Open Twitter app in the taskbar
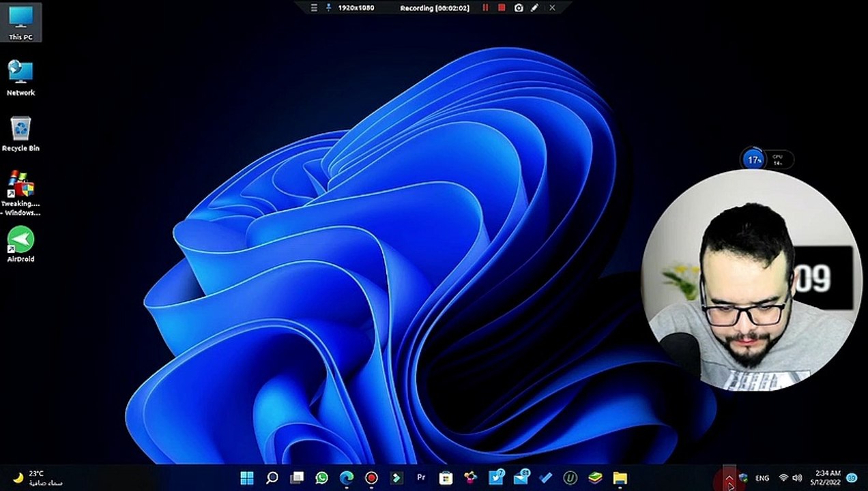This screenshot has width=868, height=491. (496, 478)
